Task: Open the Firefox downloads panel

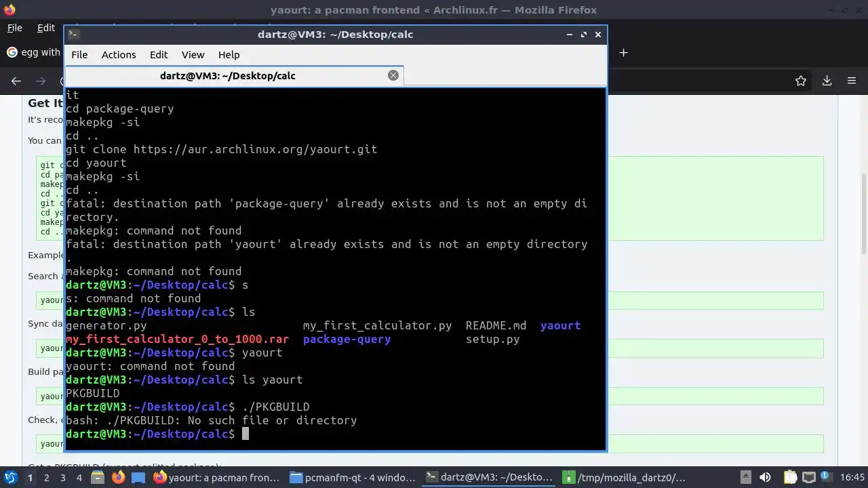Action: 827,81
